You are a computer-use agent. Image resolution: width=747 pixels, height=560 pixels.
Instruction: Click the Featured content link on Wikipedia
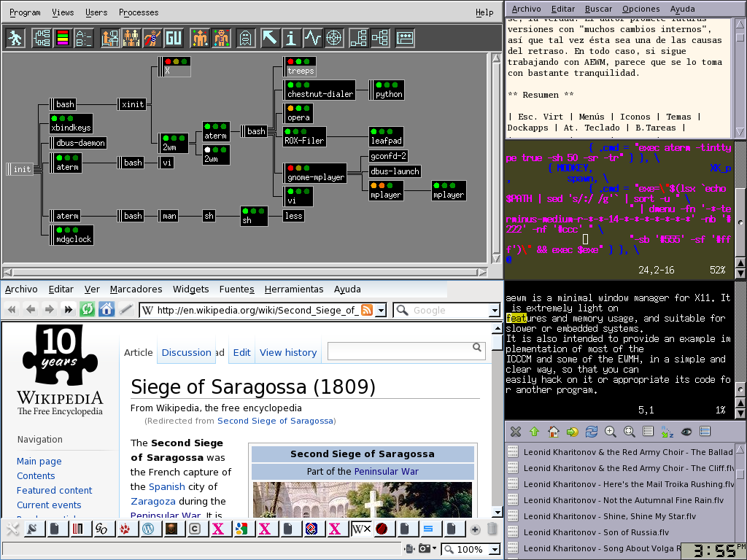click(x=54, y=490)
